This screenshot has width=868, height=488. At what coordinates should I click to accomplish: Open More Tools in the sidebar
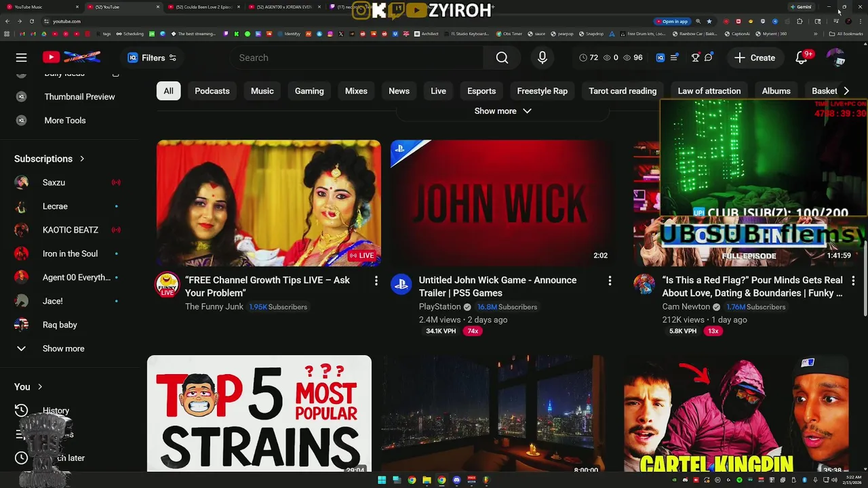coord(65,121)
